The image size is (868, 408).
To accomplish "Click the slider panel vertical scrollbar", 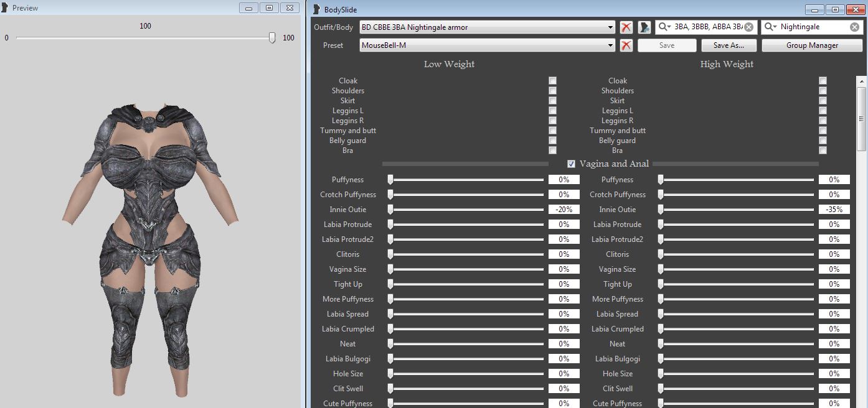I will point(862,241).
